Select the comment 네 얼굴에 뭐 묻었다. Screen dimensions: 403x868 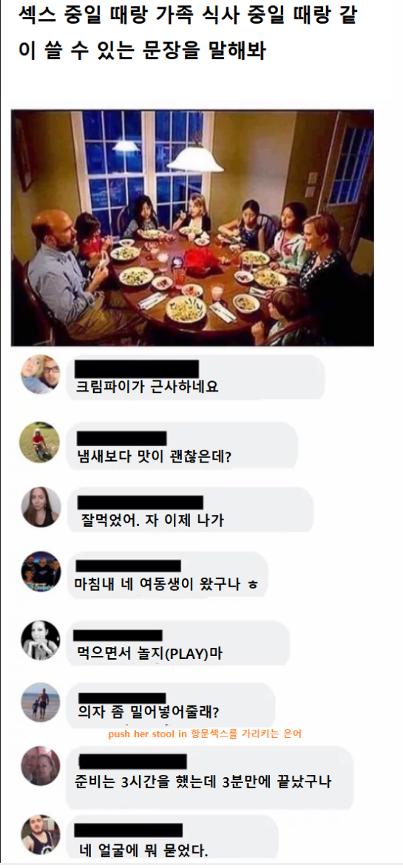point(144,850)
